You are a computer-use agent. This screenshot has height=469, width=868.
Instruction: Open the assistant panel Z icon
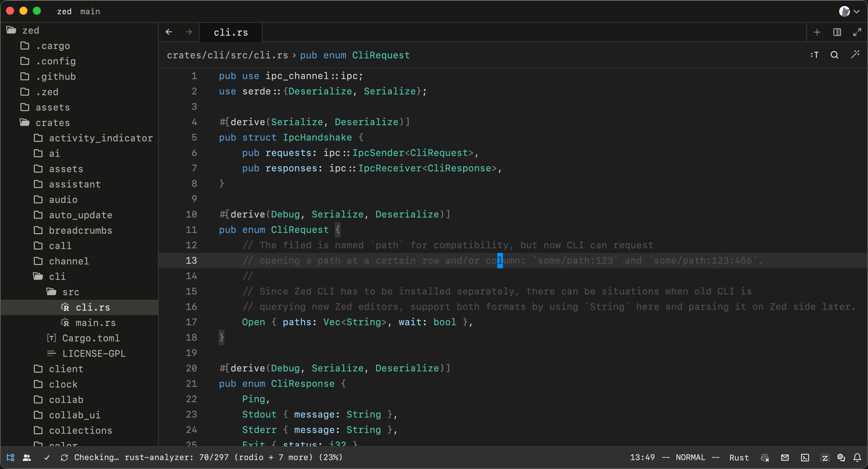point(824,458)
